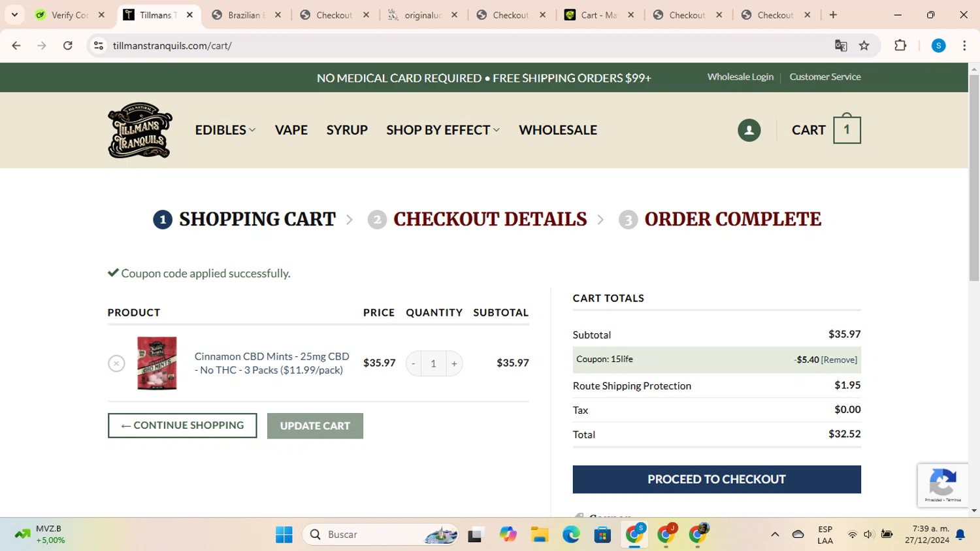Click the quantity input field
The image size is (980, 551).
pos(433,363)
